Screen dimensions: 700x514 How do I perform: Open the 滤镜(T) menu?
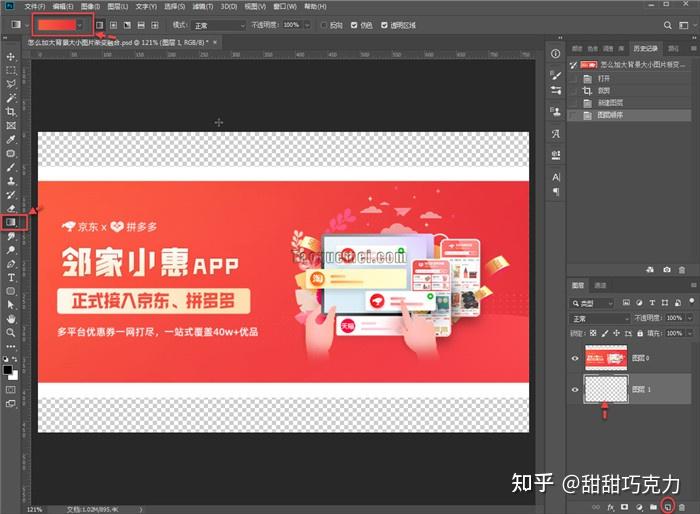(203, 6)
